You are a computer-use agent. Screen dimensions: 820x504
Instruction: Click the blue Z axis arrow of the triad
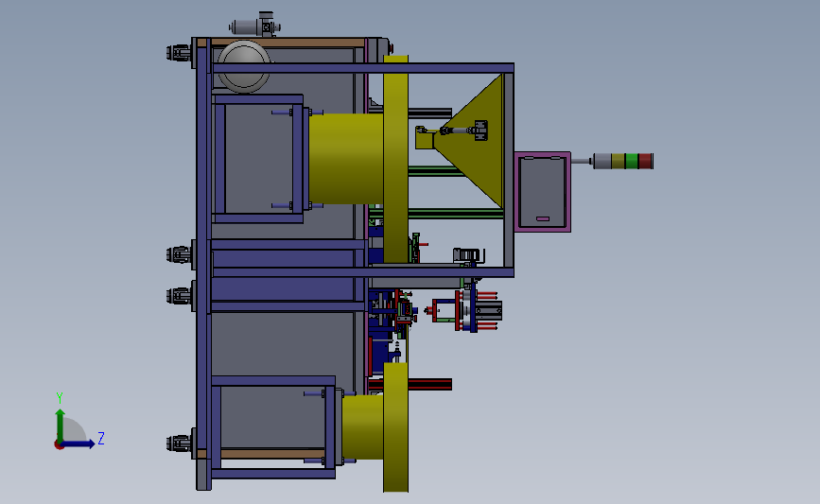click(78, 443)
